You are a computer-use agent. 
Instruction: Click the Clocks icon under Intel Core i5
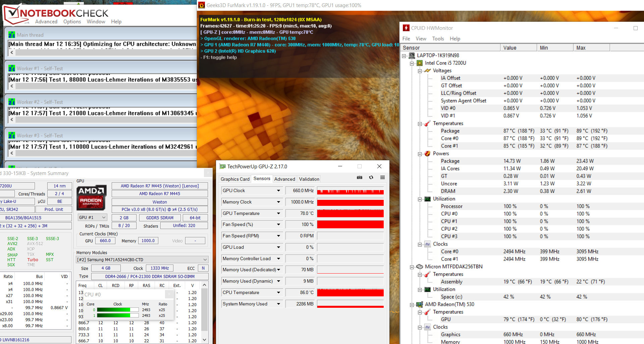click(427, 244)
